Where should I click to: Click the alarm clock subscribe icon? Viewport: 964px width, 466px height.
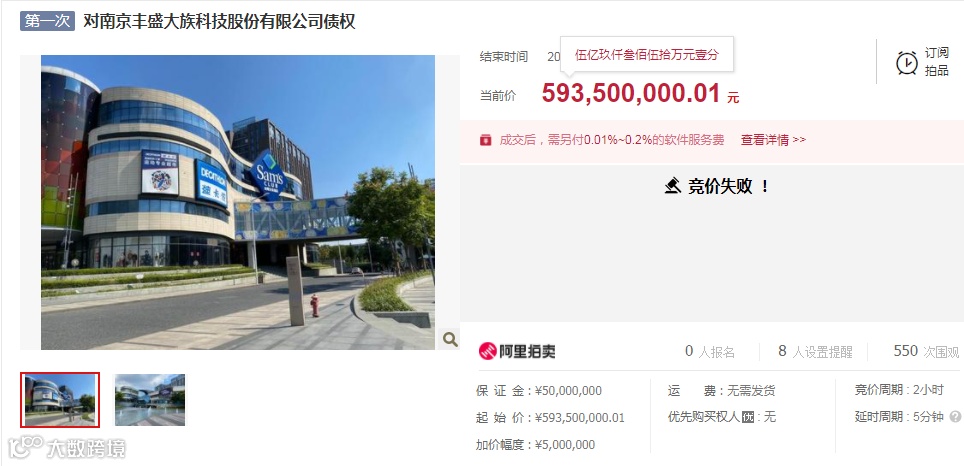906,62
